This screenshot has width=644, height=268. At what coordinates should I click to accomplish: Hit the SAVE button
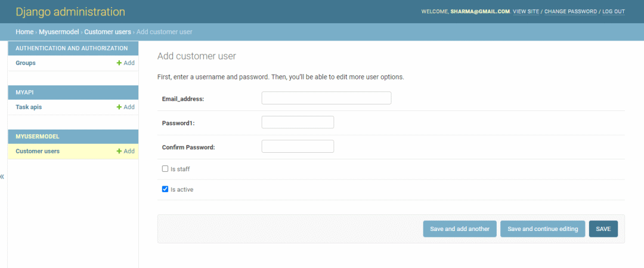(603, 229)
